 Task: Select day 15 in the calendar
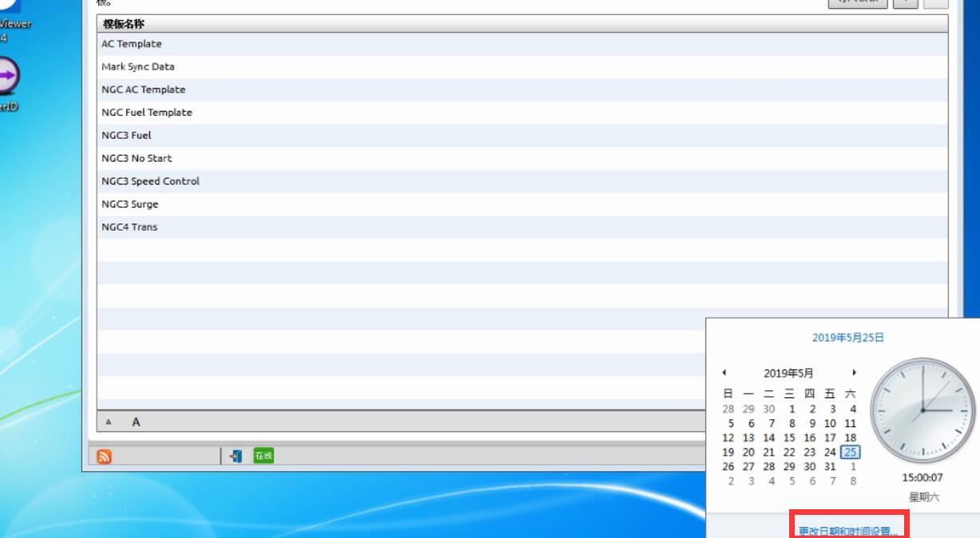point(789,437)
